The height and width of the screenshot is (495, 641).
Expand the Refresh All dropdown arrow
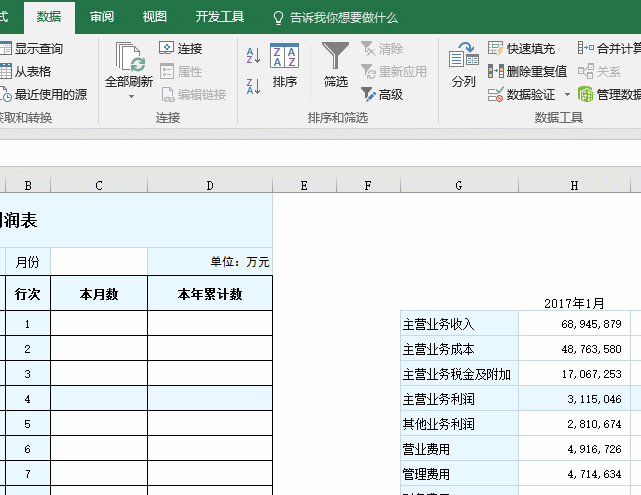pos(130,97)
